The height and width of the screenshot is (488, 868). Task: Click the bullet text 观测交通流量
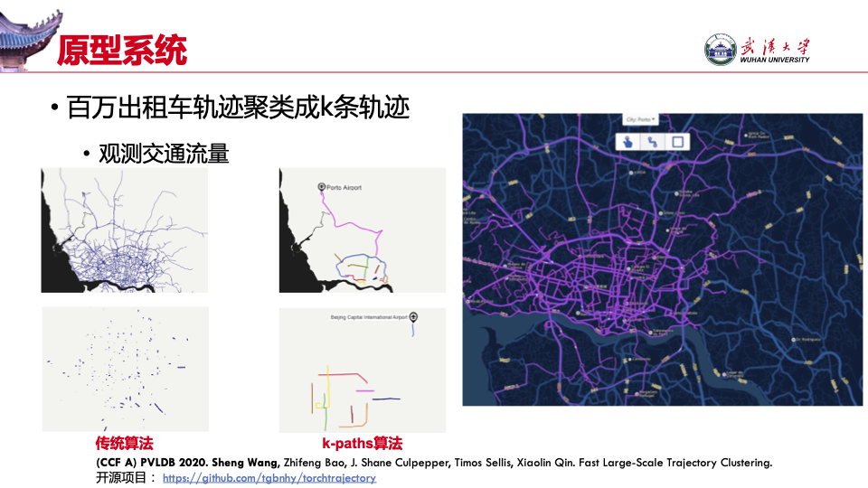(x=164, y=154)
